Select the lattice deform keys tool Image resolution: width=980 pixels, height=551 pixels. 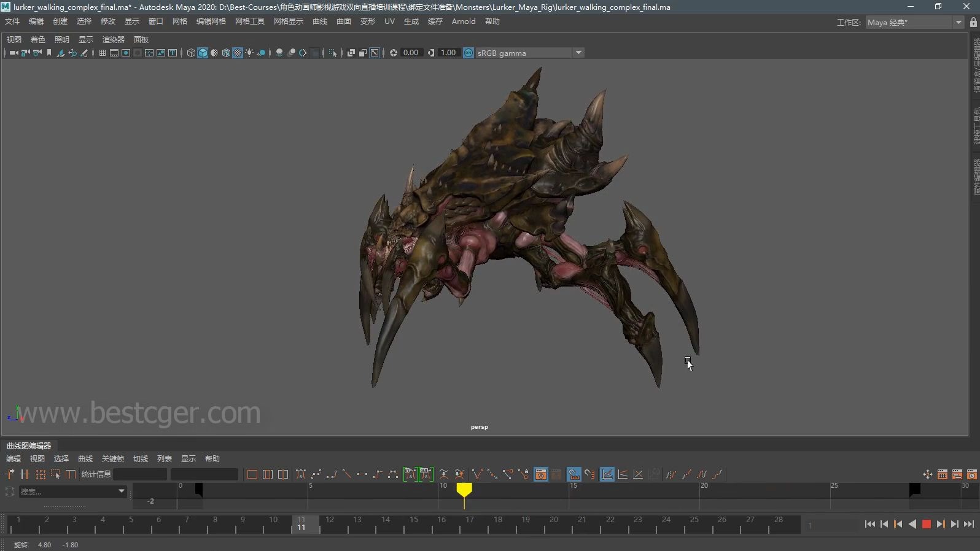(x=41, y=474)
